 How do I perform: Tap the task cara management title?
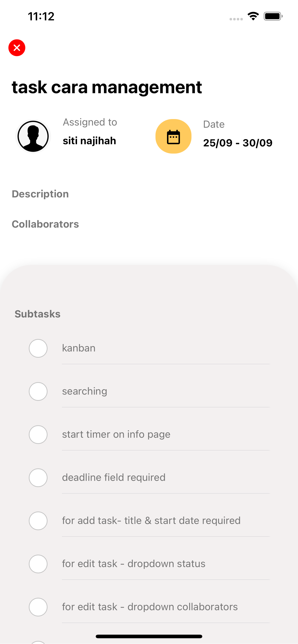pyautogui.click(x=107, y=87)
